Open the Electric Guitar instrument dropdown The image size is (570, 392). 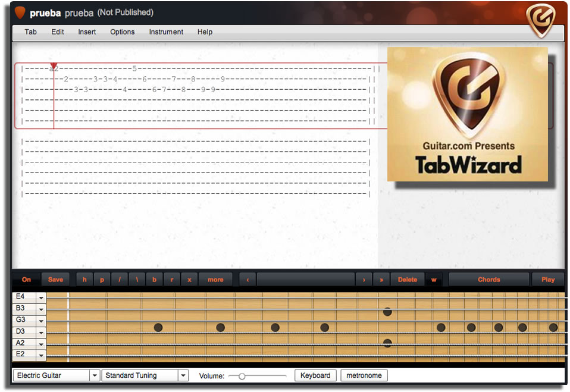tap(55, 375)
